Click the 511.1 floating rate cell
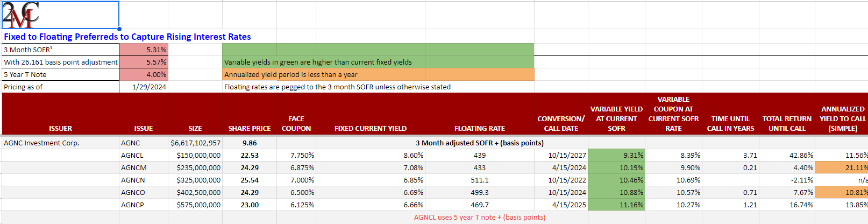Image resolution: width=868 pixels, height=224 pixels. [480, 180]
